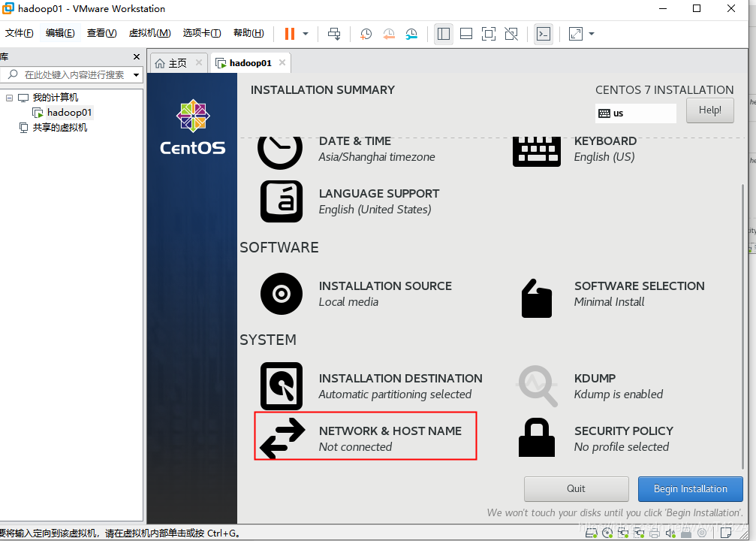The width and height of the screenshot is (756, 541).
Task: Close the hadoop01 tab
Action: [282, 62]
